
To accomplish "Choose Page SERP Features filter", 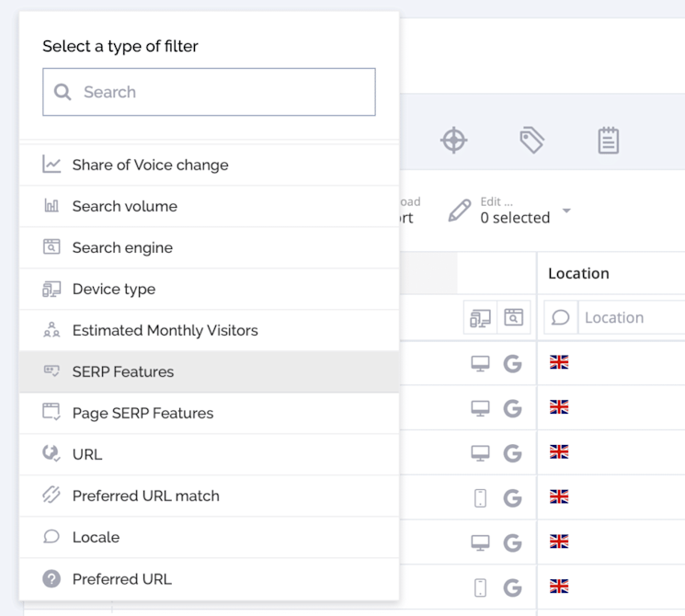I will pos(143,414).
